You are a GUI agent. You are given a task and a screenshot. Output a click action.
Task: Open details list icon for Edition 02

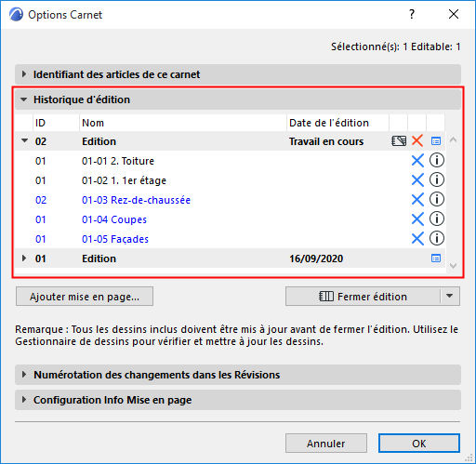436,141
